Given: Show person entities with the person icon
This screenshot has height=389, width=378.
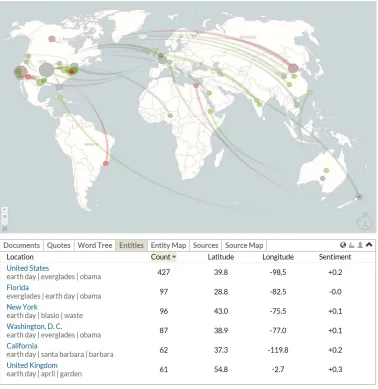Looking at the screenshot, I should point(360,245).
